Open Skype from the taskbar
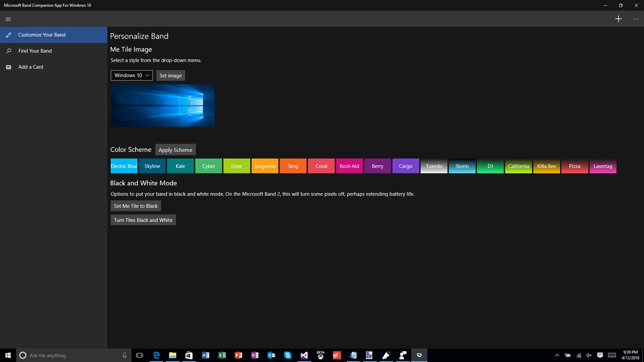Screen dimensions: 644x362 click(287, 355)
